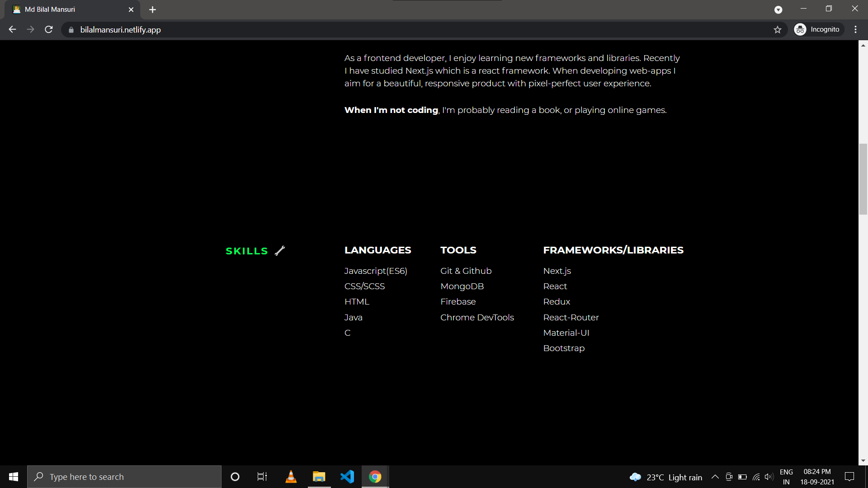The image size is (868, 488).
Task: Click the address bar URL
Action: click(x=120, y=30)
